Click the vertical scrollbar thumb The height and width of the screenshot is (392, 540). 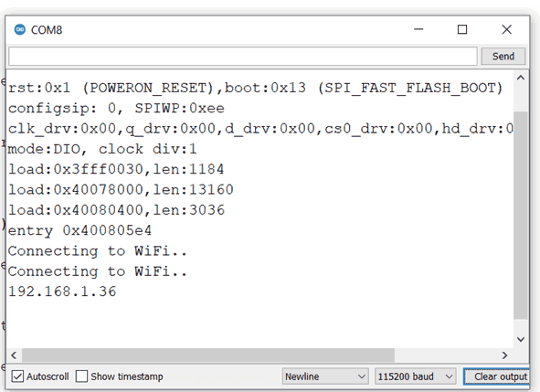[x=521, y=216]
